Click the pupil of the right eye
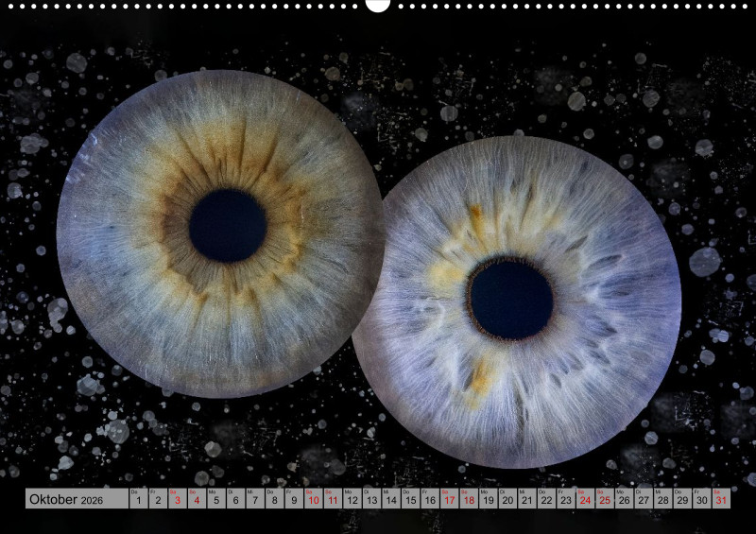Screen dimensions: 756x534 (511, 300)
